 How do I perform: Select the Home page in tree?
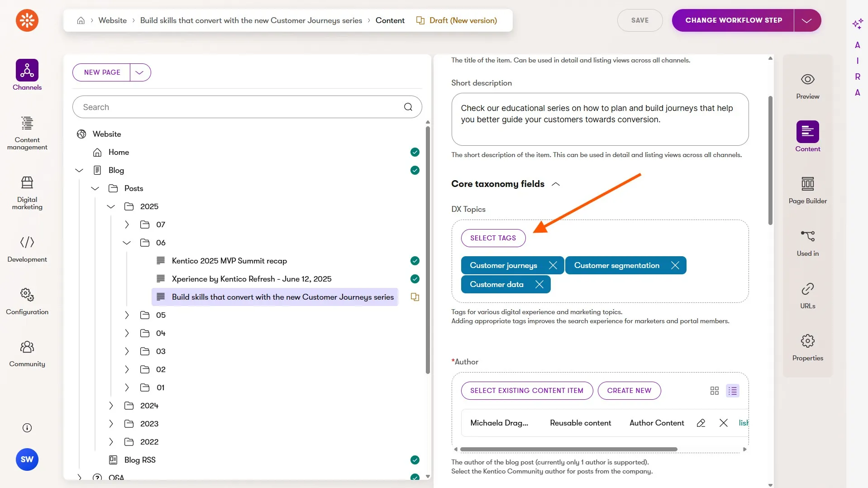pyautogui.click(x=119, y=152)
